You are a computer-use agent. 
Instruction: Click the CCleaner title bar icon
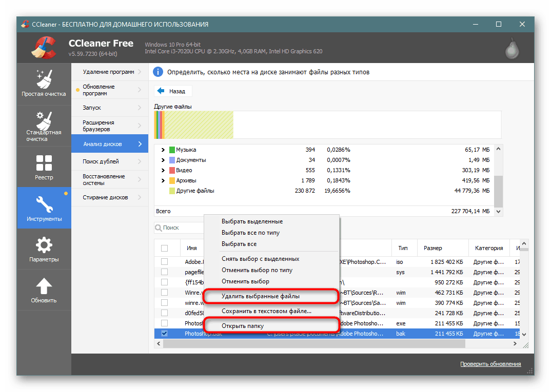[x=25, y=24]
